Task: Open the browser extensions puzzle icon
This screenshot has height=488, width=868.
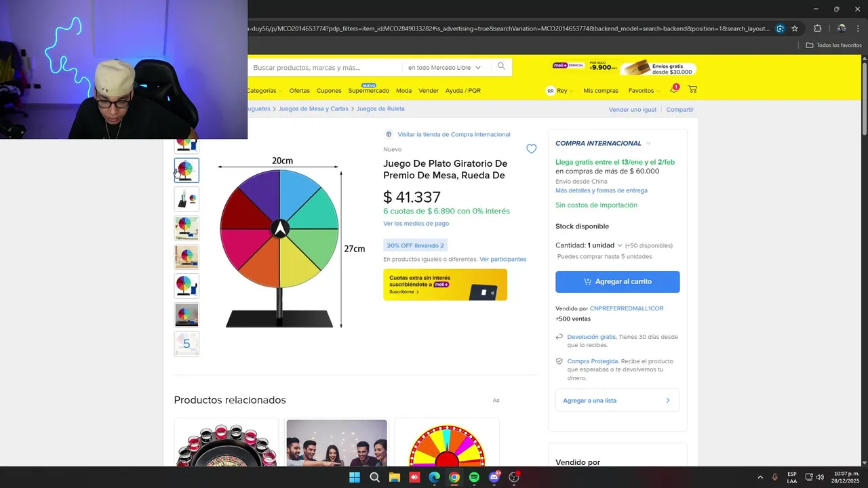Action: coord(817,28)
